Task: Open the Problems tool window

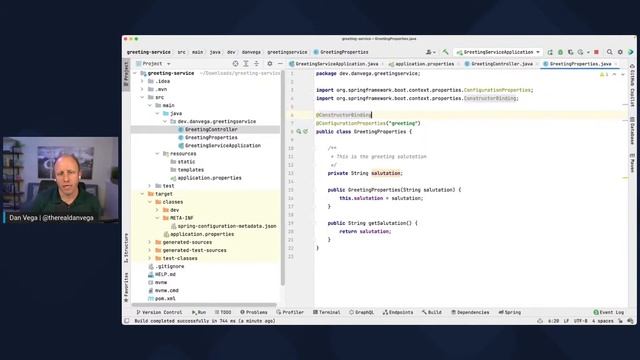Action: point(254,312)
